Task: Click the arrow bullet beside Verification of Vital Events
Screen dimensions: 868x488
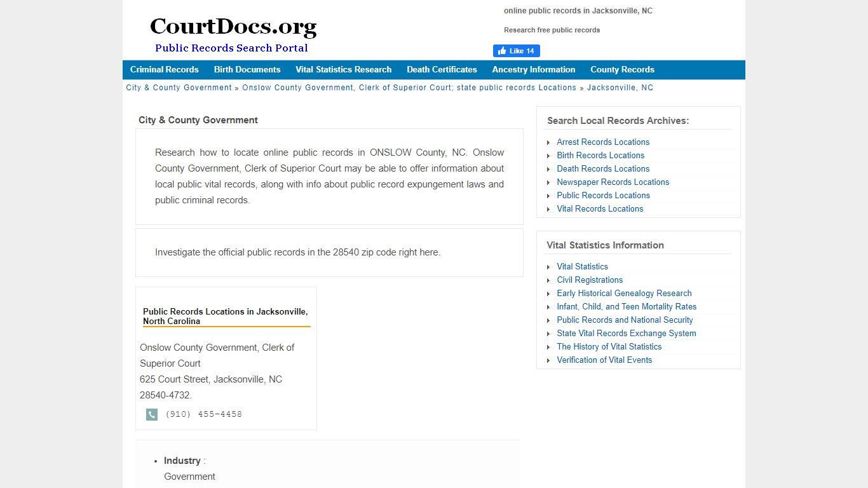Action: coord(549,360)
